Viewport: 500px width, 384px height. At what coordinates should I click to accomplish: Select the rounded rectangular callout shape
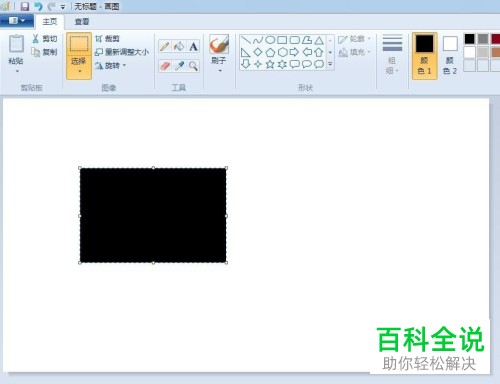coord(295,64)
